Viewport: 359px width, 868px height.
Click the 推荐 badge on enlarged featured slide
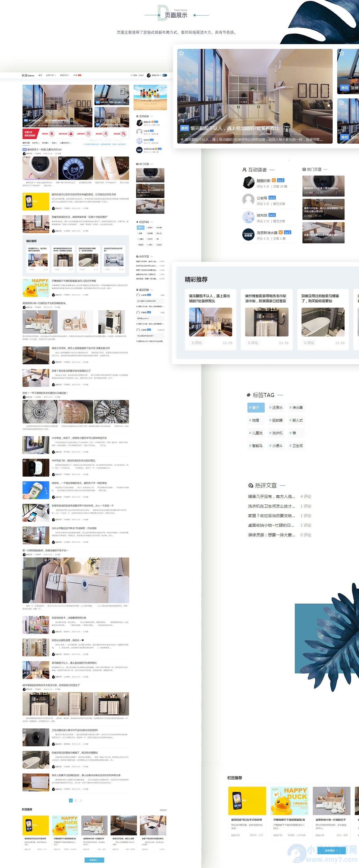(x=184, y=128)
